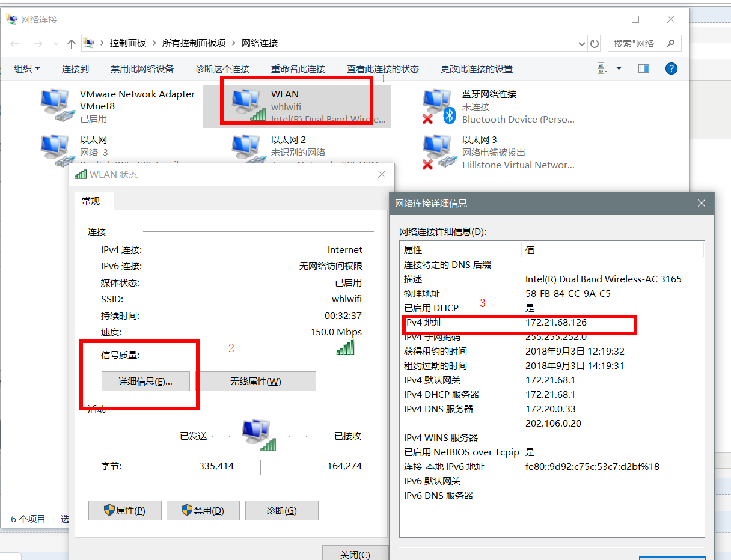The image size is (731, 560).
Task: Expand the view options dropdown arrow
Action: pyautogui.click(x=619, y=68)
